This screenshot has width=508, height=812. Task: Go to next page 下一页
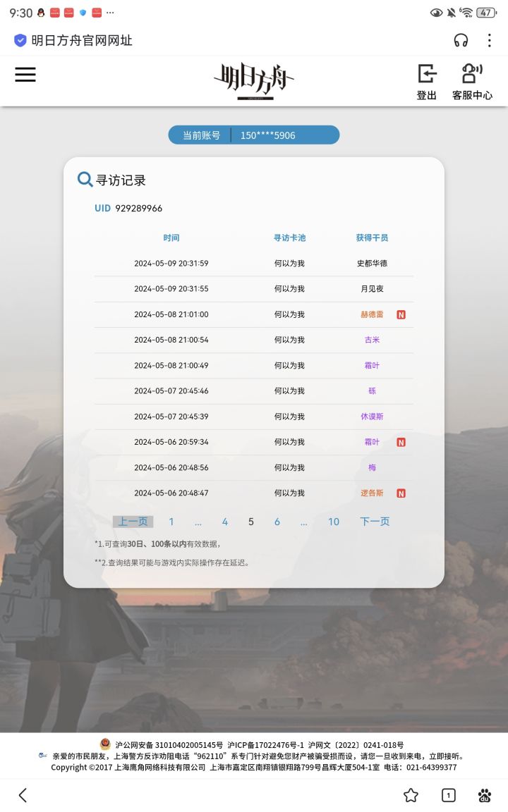click(x=375, y=522)
